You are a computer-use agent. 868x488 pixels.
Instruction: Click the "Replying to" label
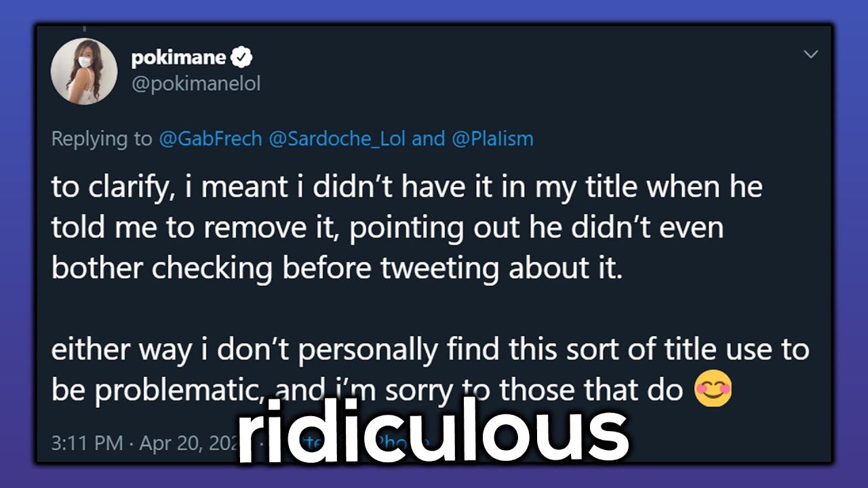click(x=102, y=139)
